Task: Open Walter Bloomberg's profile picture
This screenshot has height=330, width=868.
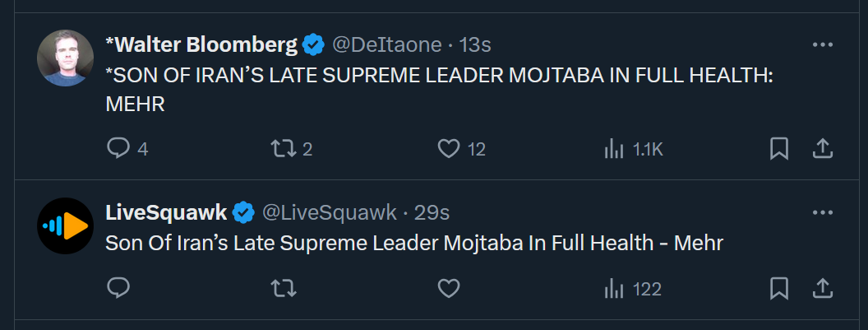Action: point(65,58)
